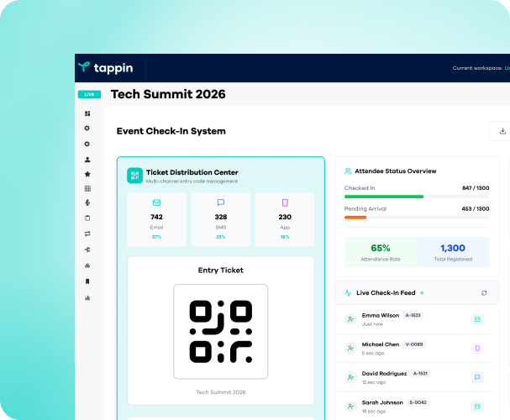This screenshot has width=510, height=420.
Task: Open the calendar icon in sidebar
Action: [87, 188]
